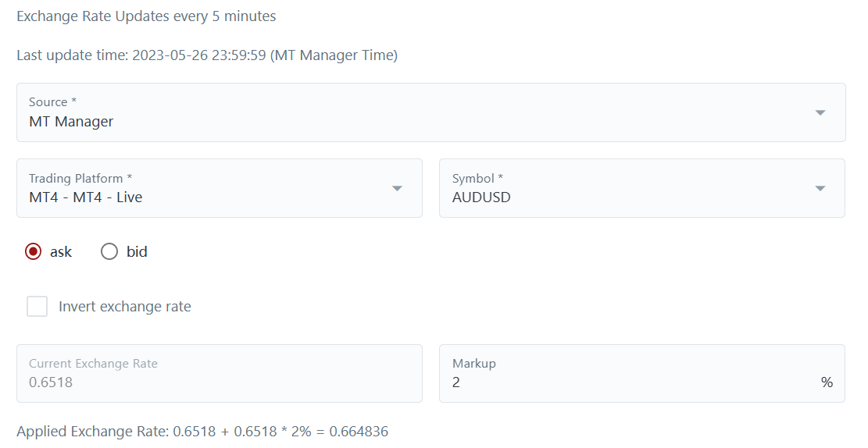
Task: Click the Applied Exchange Rate formula text
Action: (x=202, y=432)
